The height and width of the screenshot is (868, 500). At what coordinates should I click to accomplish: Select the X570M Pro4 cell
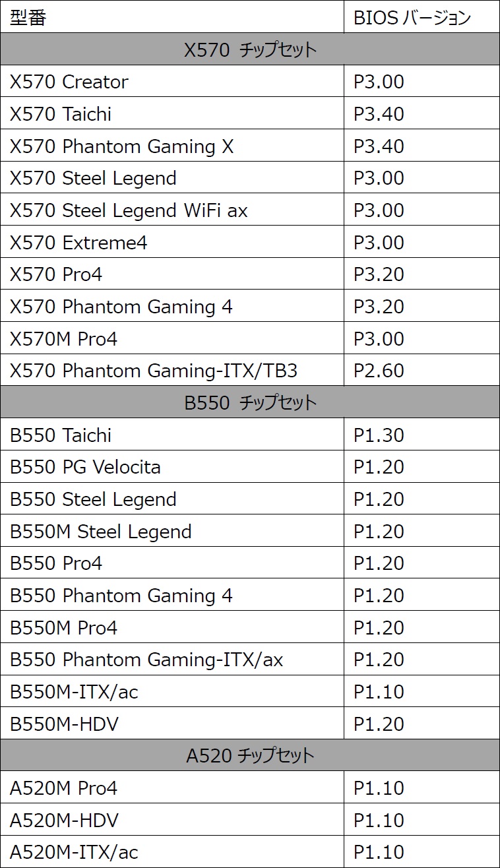coord(63,339)
